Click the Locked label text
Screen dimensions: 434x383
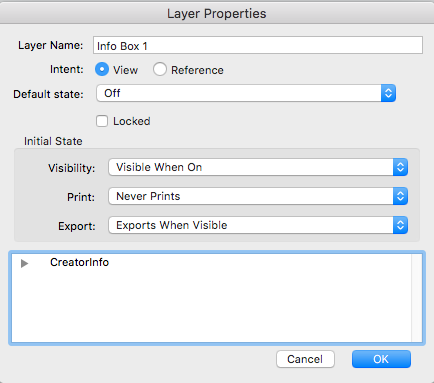(132, 121)
